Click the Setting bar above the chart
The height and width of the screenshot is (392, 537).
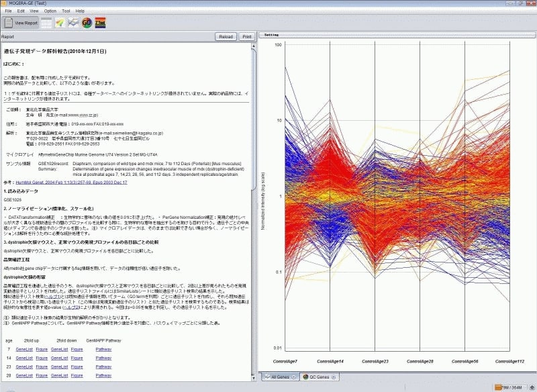396,34
